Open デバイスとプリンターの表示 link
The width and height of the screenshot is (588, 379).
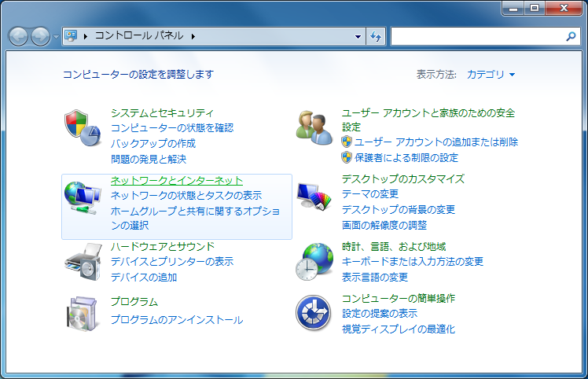tap(171, 261)
